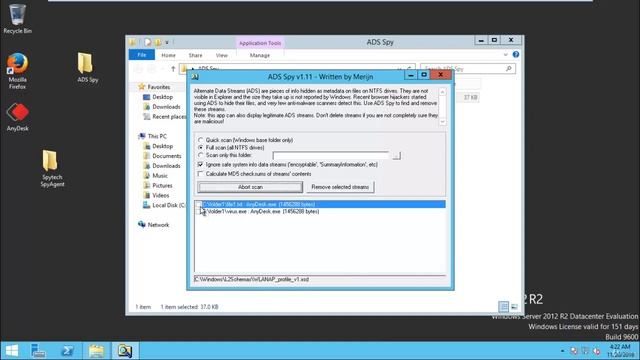Click the Explorer properties quick access icon
Viewport: 640px width, 360px height.
[148, 42]
